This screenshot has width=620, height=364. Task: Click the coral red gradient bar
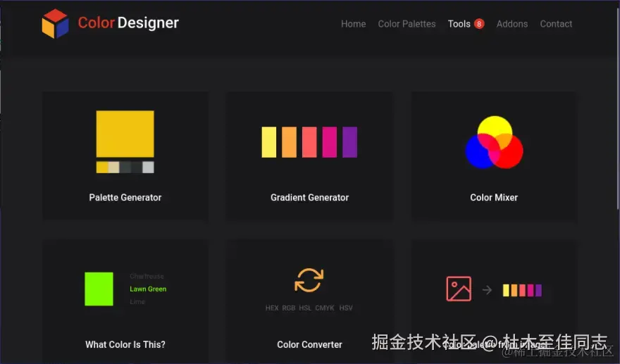click(x=309, y=142)
